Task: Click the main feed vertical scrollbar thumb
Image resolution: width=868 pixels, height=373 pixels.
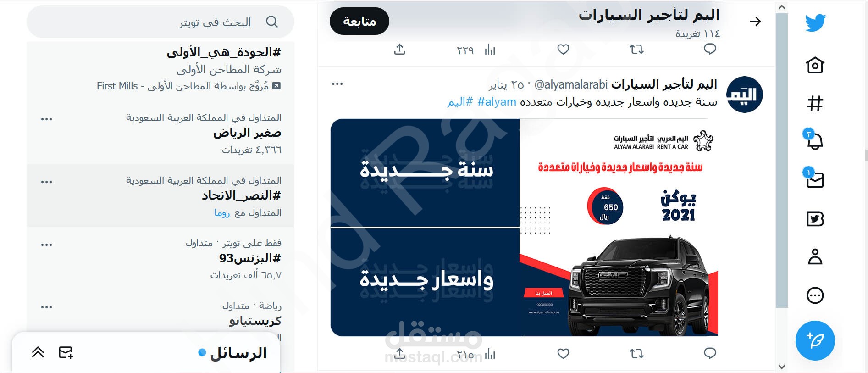Action: coord(781,161)
